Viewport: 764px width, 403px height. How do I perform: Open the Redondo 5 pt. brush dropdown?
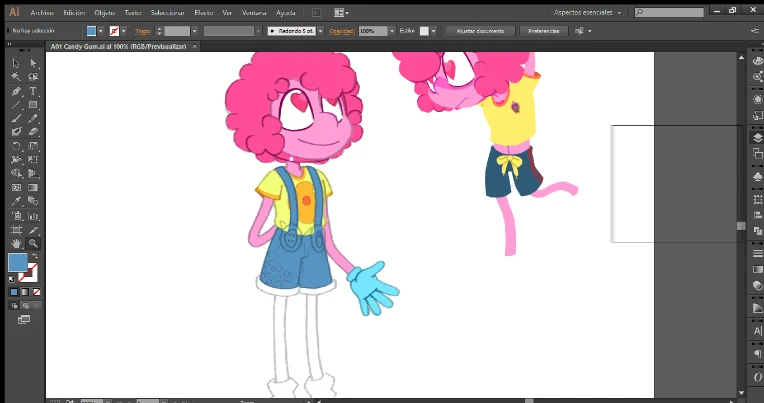pyautogui.click(x=320, y=31)
